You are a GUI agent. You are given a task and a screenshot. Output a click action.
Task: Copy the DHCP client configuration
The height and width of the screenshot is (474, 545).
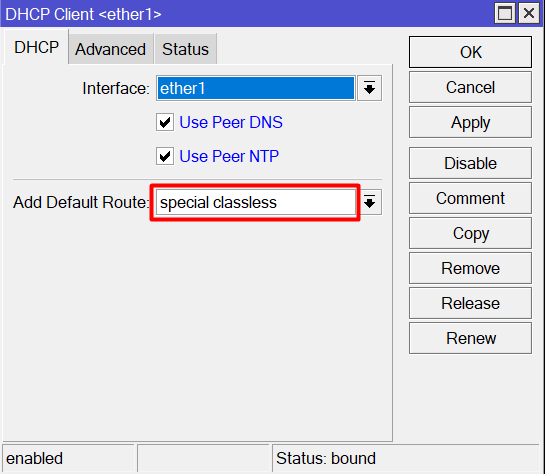click(x=470, y=233)
